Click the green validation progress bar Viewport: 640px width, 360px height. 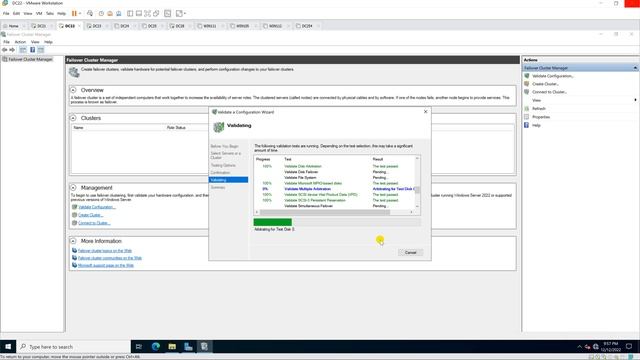[273, 222]
